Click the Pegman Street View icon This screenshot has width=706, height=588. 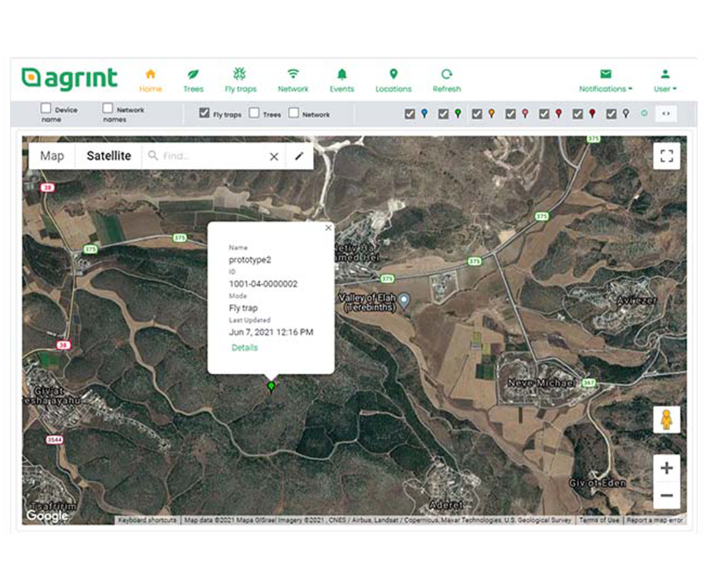click(x=666, y=420)
